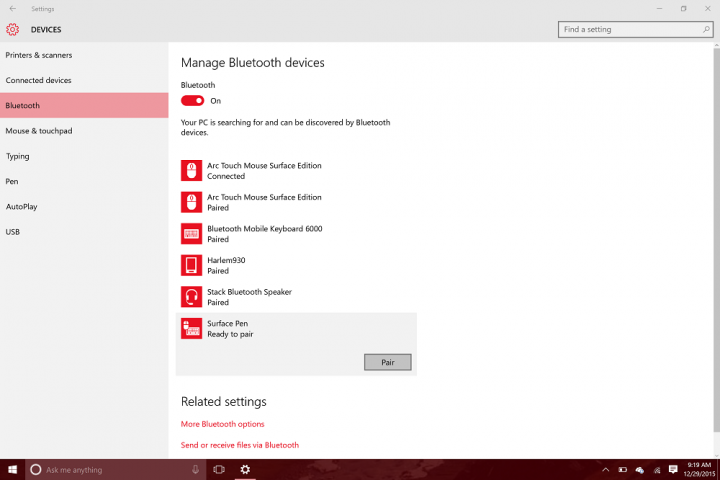720x480 pixels.
Task: Show hidden system tray icons
Action: pos(606,469)
